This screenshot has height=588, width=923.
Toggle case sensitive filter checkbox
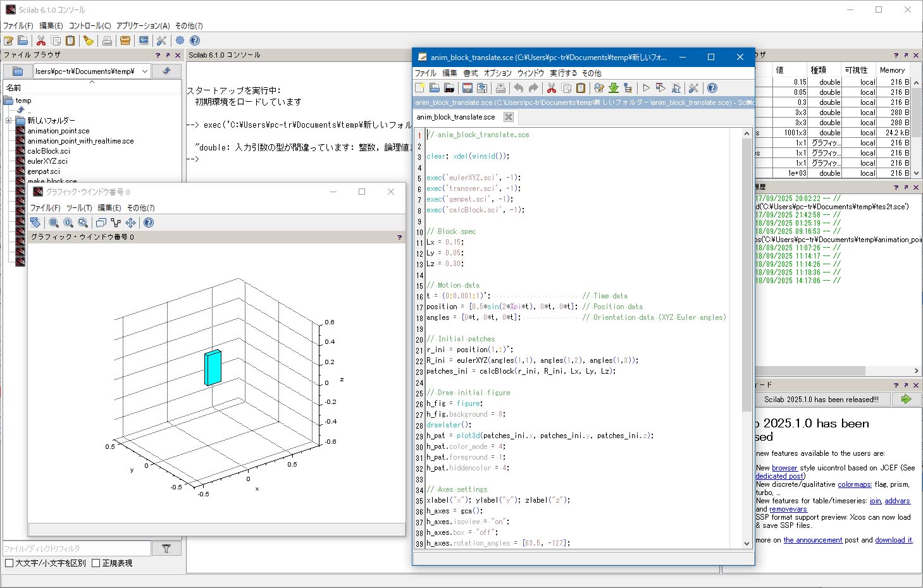(9, 563)
